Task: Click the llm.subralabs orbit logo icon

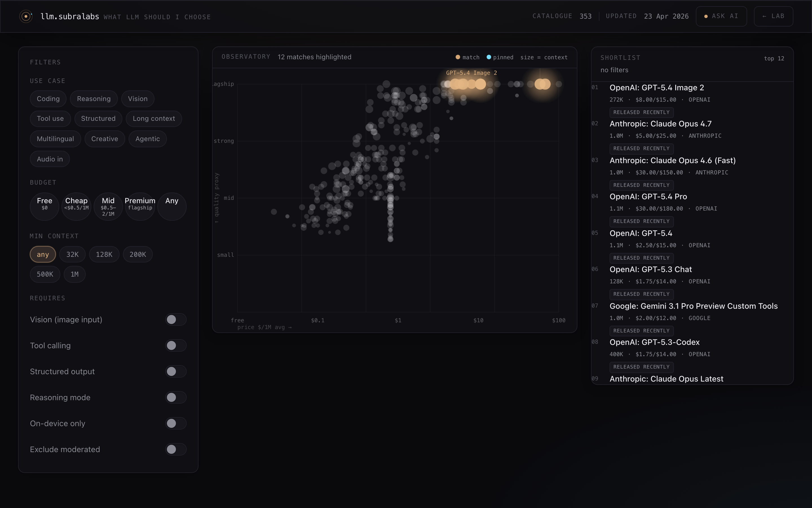Action: coord(26,16)
